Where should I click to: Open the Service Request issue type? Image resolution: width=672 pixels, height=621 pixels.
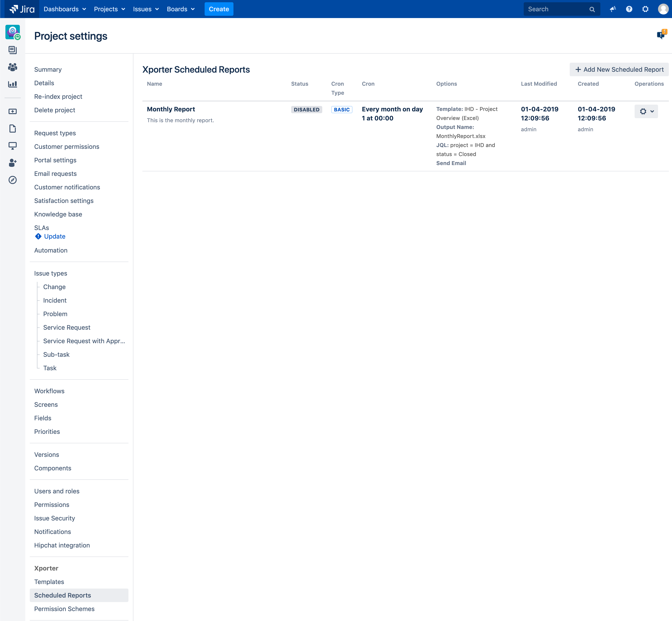[66, 327]
